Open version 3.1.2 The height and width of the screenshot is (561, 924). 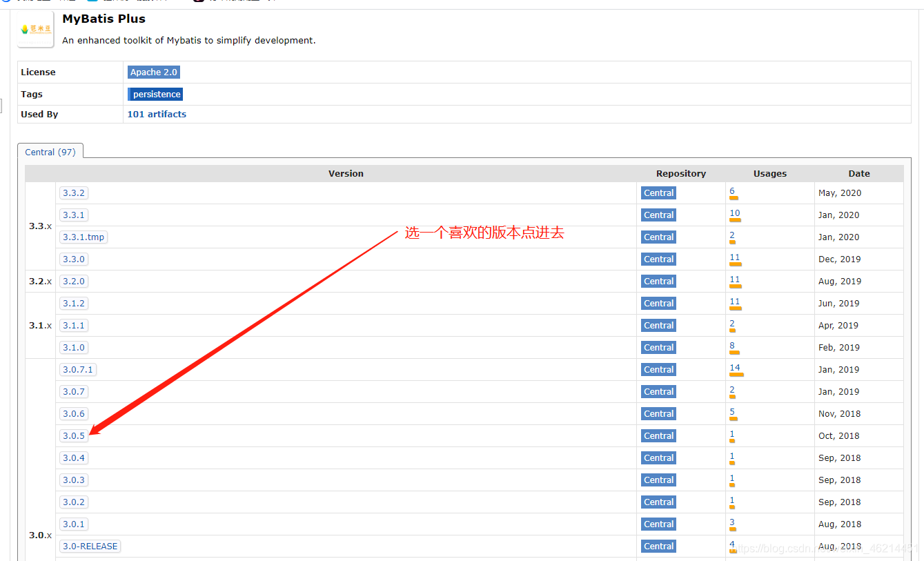[x=74, y=303]
